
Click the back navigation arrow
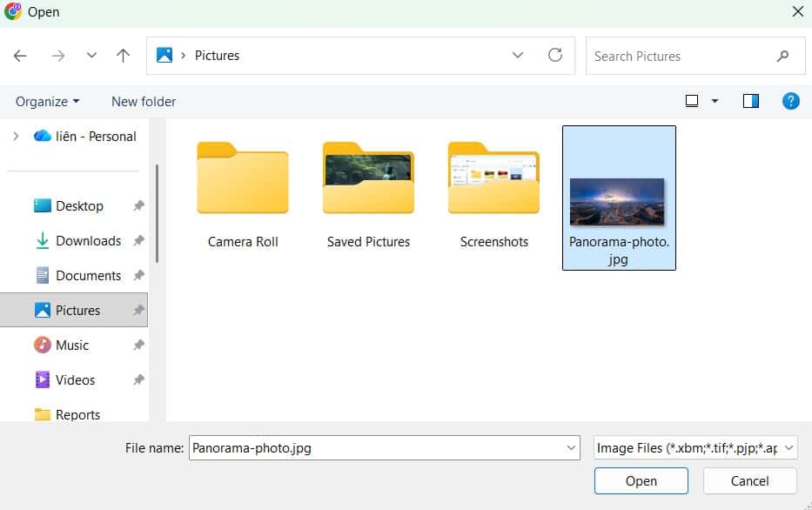coord(19,55)
